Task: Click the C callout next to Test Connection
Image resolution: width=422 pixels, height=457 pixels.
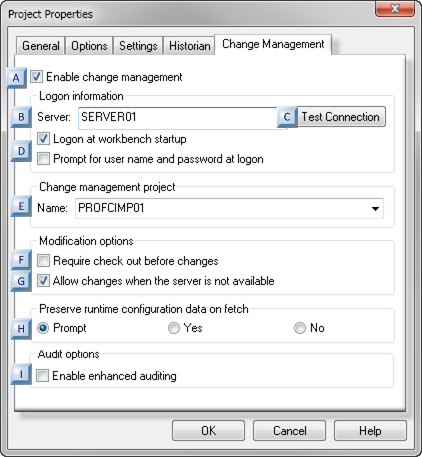Action: 287,117
